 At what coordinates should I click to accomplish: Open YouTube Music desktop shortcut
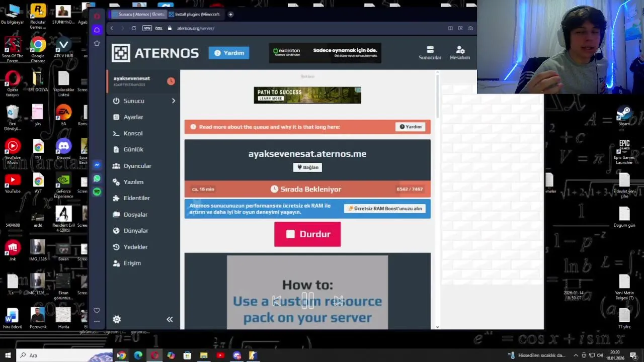(x=13, y=151)
